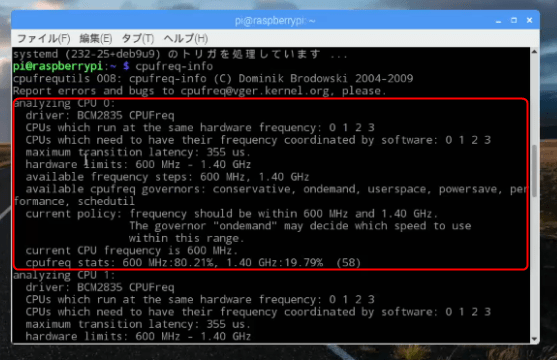Click 'cpufrequtils 008' version line
557x360 pixels.
pyautogui.click(x=213, y=79)
